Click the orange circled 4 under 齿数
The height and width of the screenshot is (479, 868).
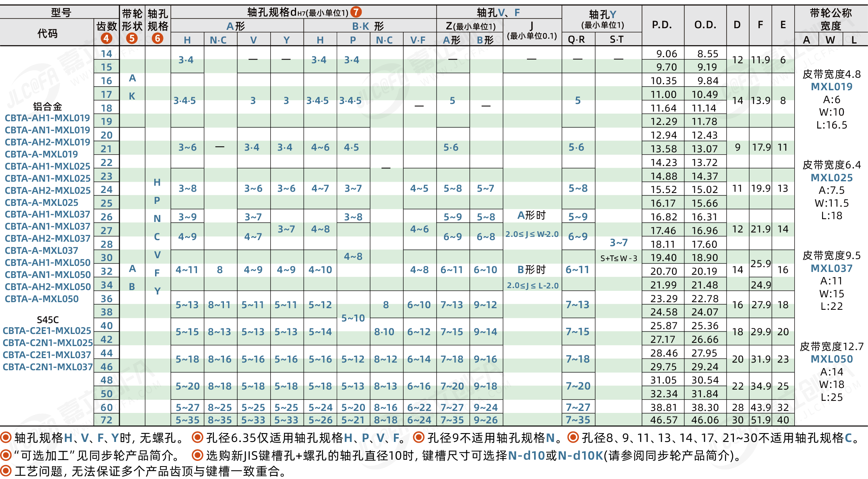coord(106,39)
